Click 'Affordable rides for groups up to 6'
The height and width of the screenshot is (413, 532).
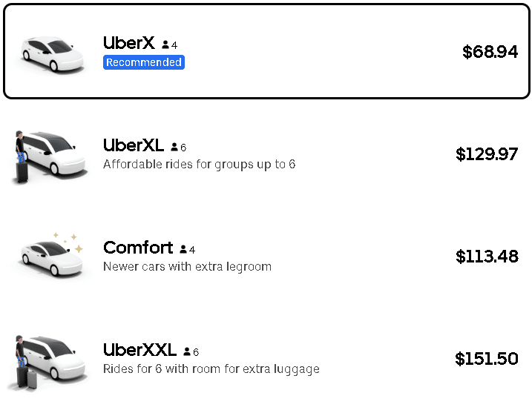click(x=199, y=164)
